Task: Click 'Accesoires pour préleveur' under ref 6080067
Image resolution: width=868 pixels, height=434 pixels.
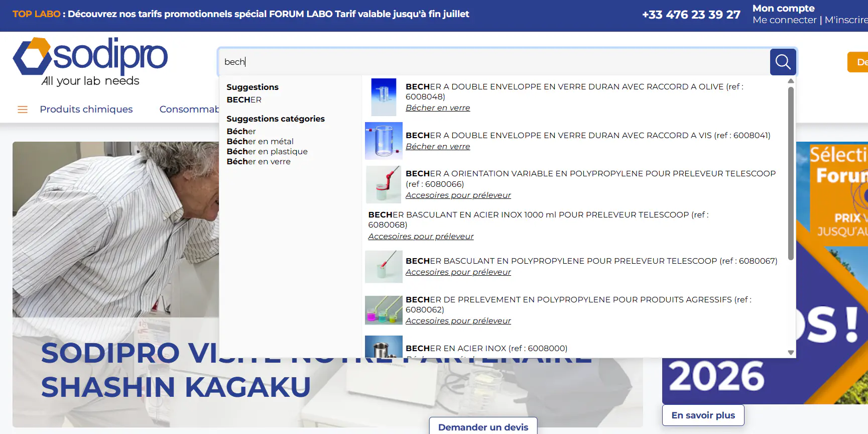Action: pos(458,272)
